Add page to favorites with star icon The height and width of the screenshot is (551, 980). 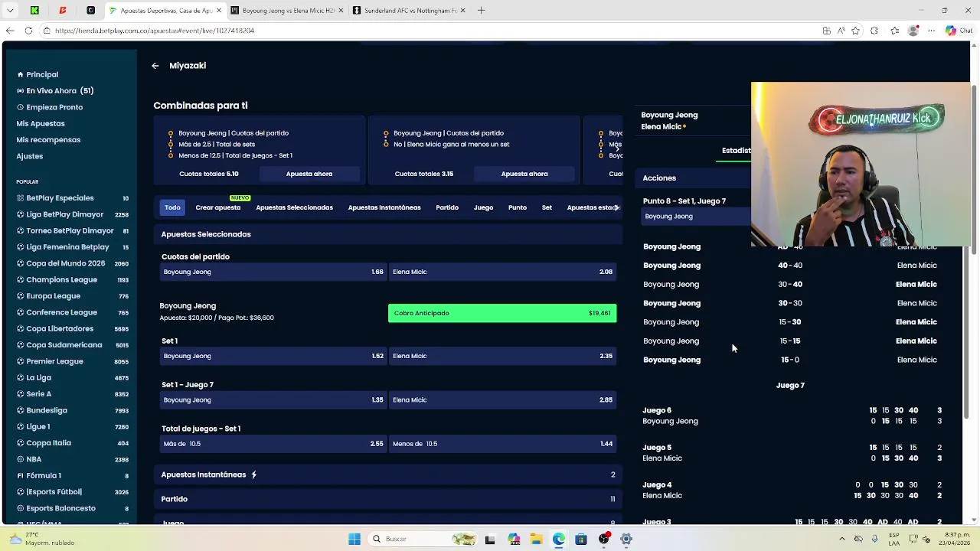(x=855, y=31)
